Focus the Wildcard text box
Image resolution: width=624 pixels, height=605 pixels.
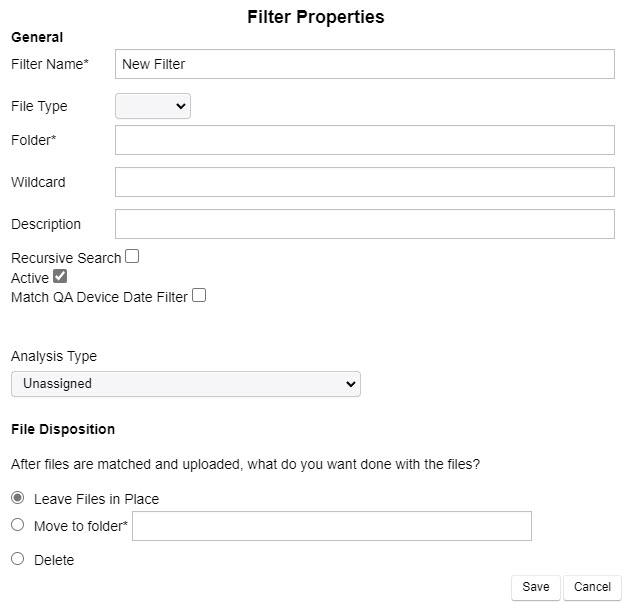click(364, 182)
